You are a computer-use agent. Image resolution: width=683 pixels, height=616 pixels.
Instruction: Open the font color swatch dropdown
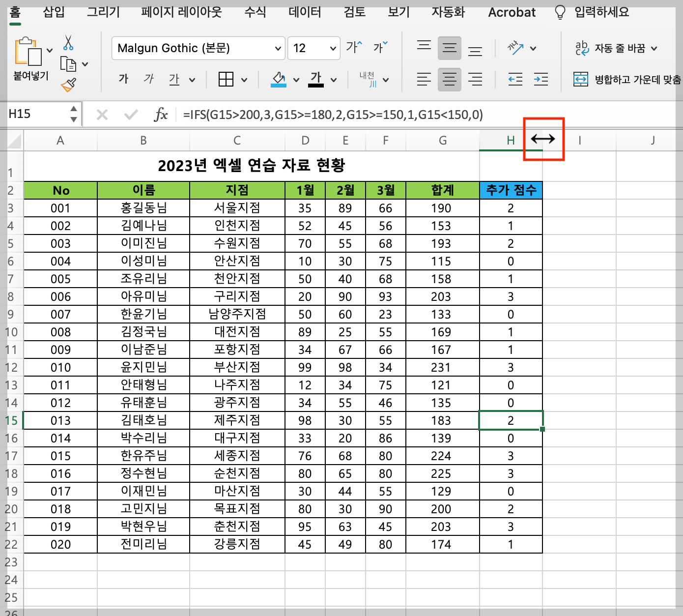pyautogui.click(x=335, y=79)
